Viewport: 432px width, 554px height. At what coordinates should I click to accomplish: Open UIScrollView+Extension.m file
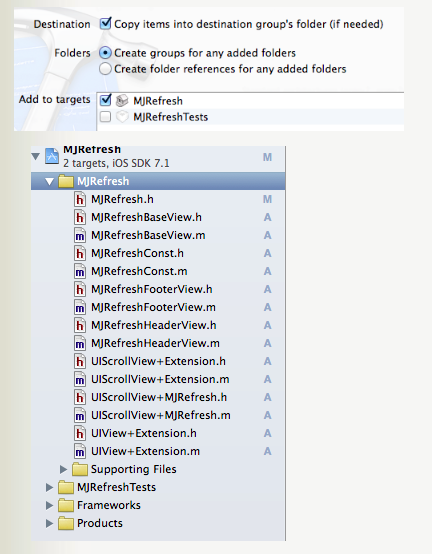pyautogui.click(x=160, y=379)
